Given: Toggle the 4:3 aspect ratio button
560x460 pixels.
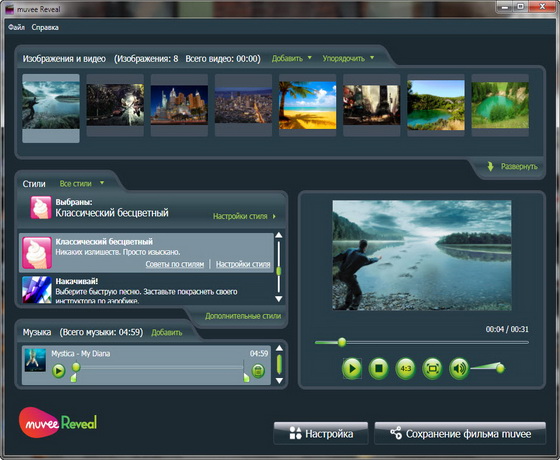Looking at the screenshot, I should (x=405, y=368).
